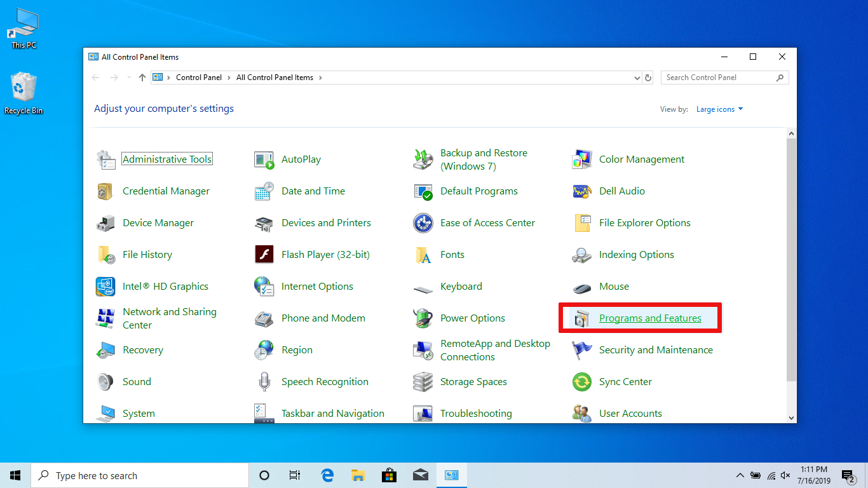Open the Ease of Access Center icon
This screenshot has height=488, width=868.
[x=423, y=223]
